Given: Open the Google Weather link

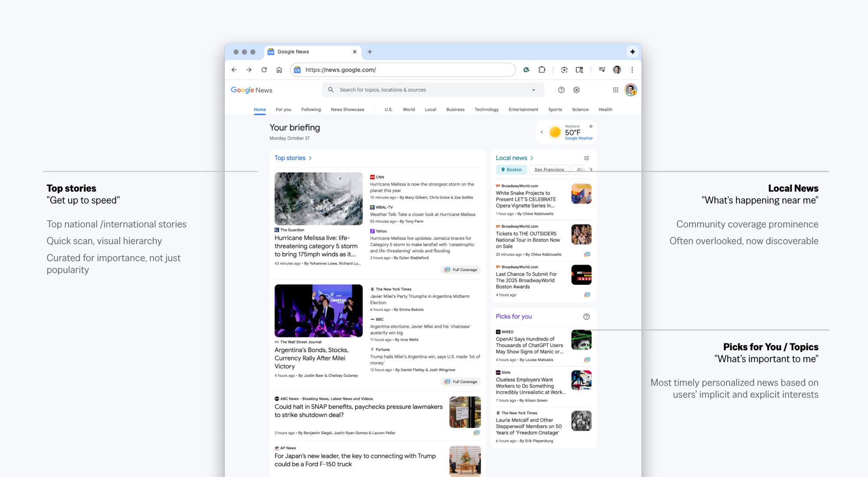Looking at the screenshot, I should point(579,138).
